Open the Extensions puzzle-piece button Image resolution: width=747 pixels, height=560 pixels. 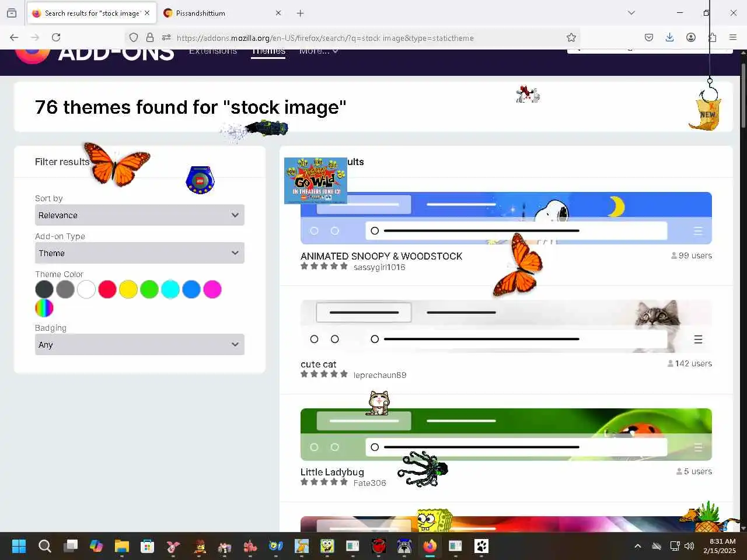[712, 37]
